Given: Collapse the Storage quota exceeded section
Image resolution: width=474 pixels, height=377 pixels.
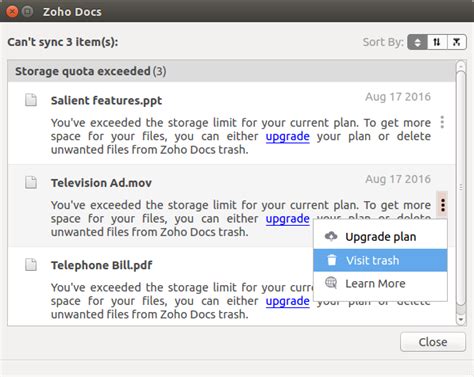Looking at the screenshot, I should 232,71.
